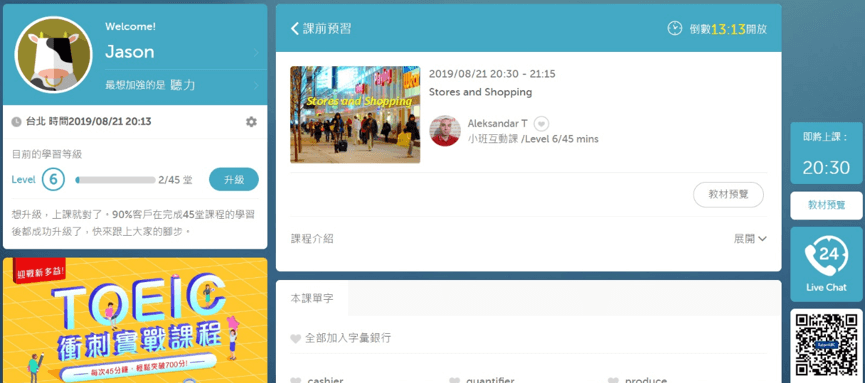Click lesson time '2019/08/21 20:30 - 21:15'

[492, 74]
